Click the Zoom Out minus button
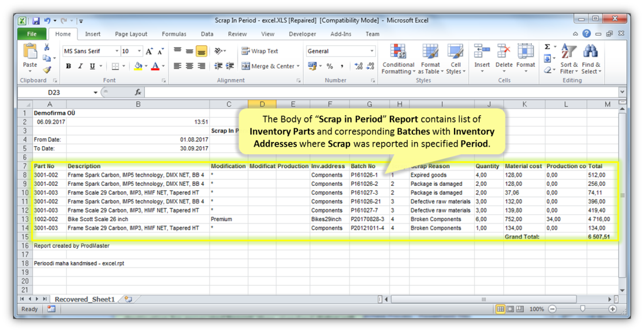The width and height of the screenshot is (644, 332). pos(553,309)
